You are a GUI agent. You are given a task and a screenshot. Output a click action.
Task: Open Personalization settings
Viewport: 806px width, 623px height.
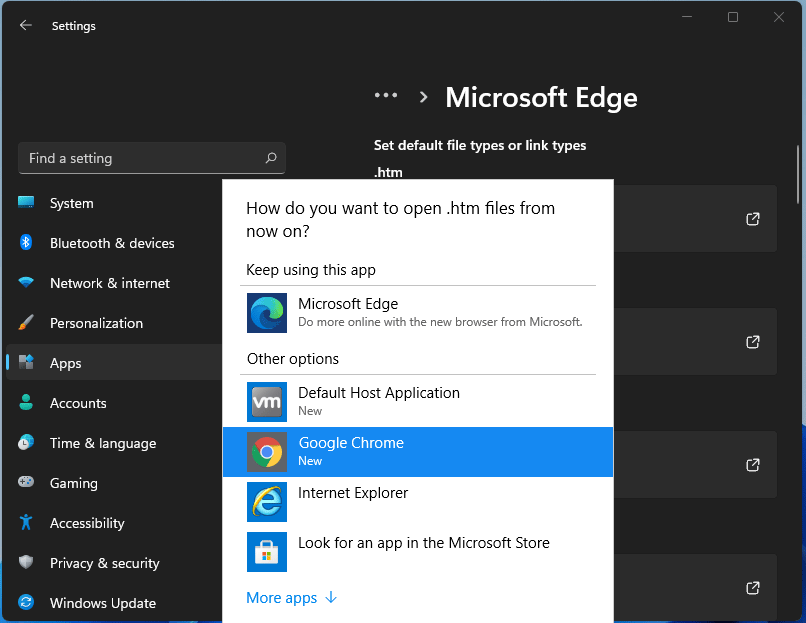click(x=114, y=323)
